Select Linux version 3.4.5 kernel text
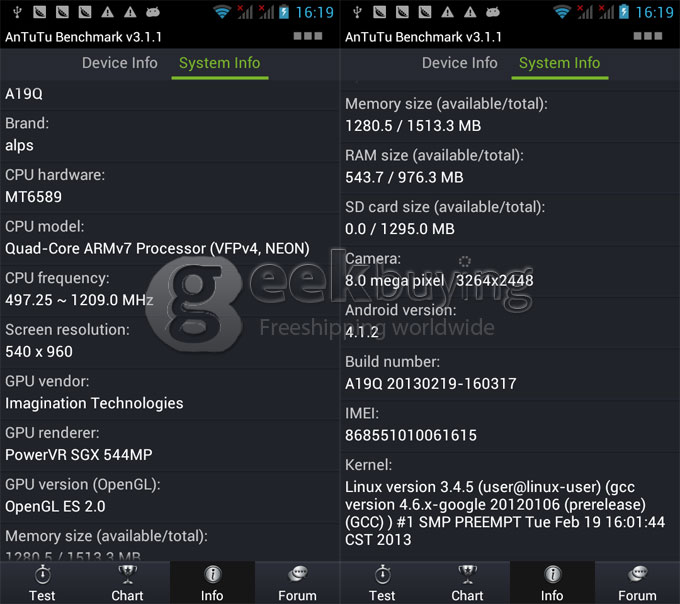680x604 pixels. pyautogui.click(x=505, y=513)
